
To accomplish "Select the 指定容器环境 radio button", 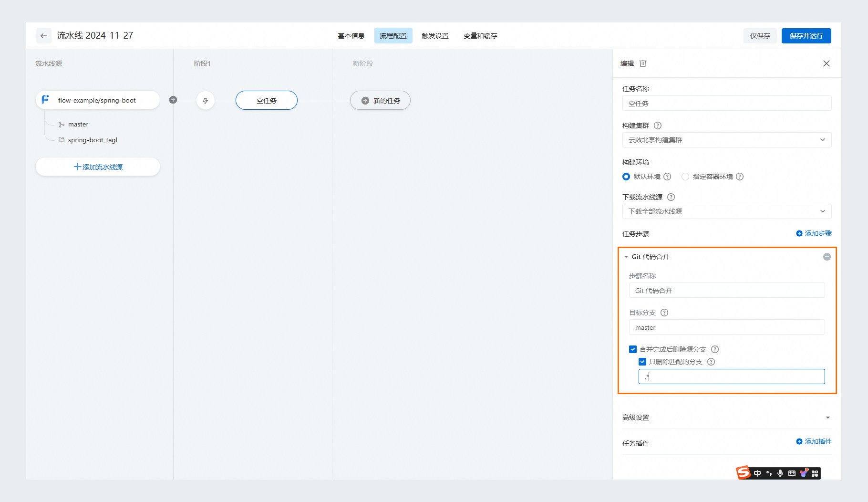I will (685, 177).
